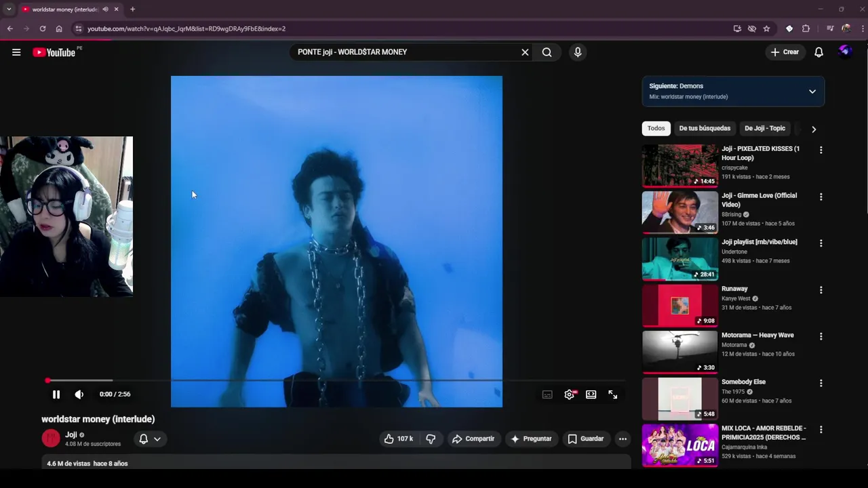Viewport: 868px width, 488px height.
Task: Open options menu for Gimme Love video
Action: (x=821, y=197)
